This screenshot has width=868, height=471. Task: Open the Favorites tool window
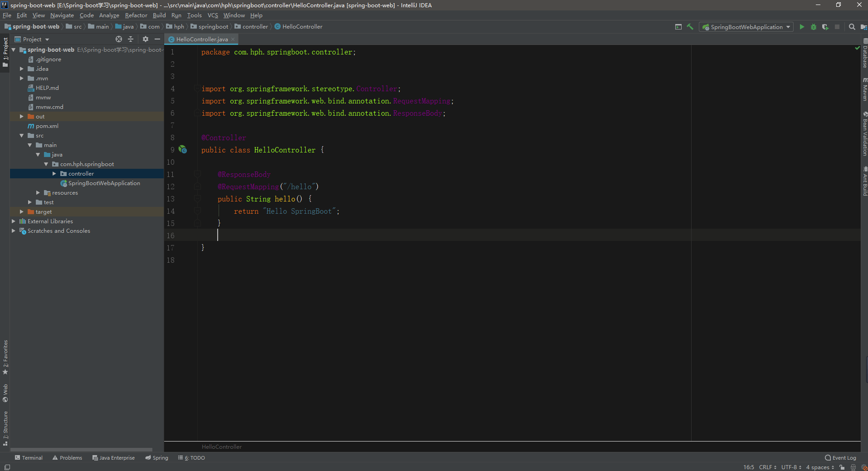(5, 357)
